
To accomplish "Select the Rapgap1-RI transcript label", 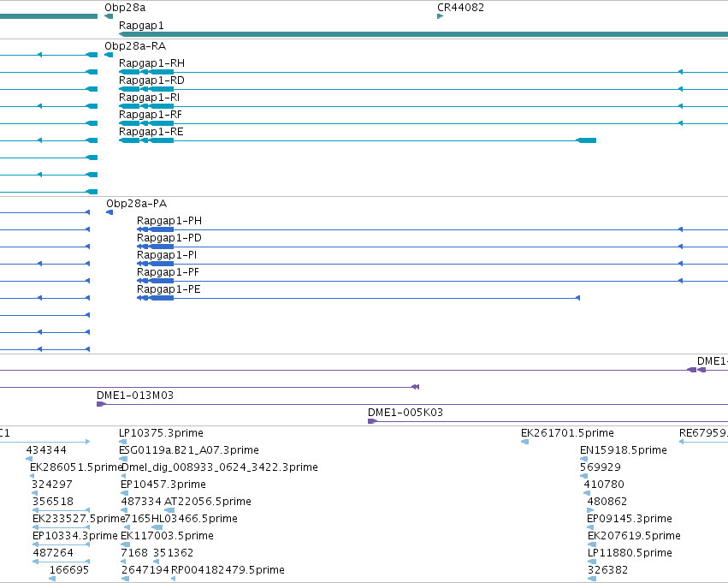I will [150, 98].
